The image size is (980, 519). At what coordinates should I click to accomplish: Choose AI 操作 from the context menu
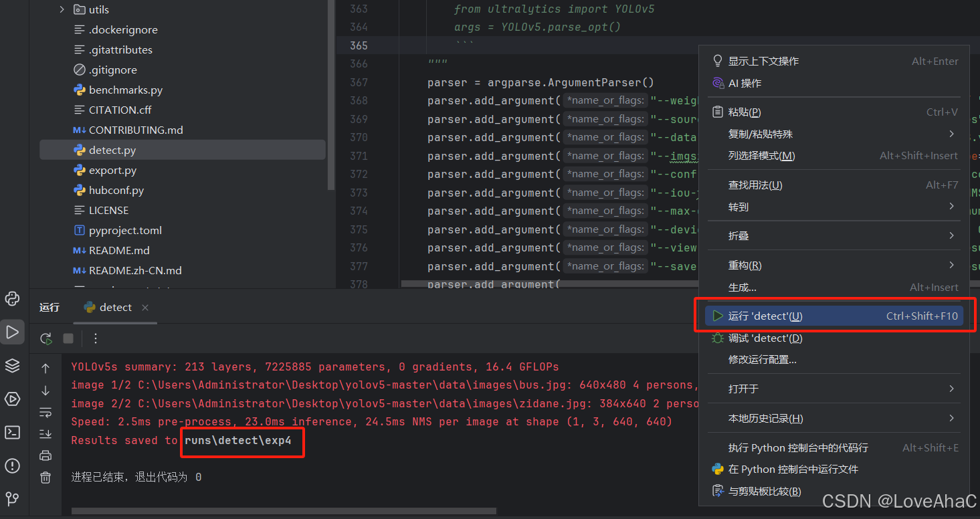pos(834,83)
